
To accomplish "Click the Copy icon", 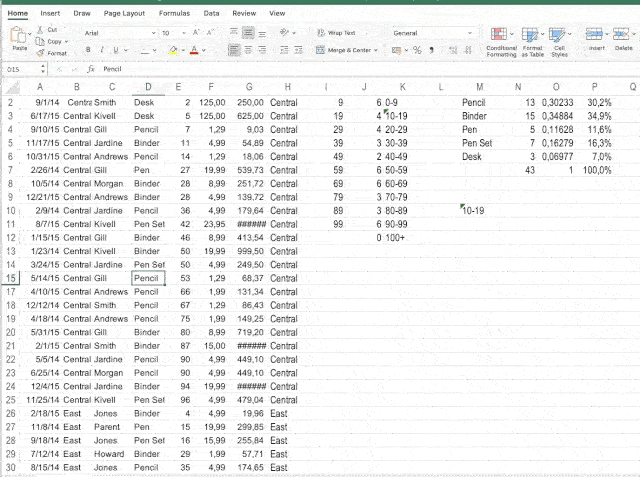I will tap(40, 41).
